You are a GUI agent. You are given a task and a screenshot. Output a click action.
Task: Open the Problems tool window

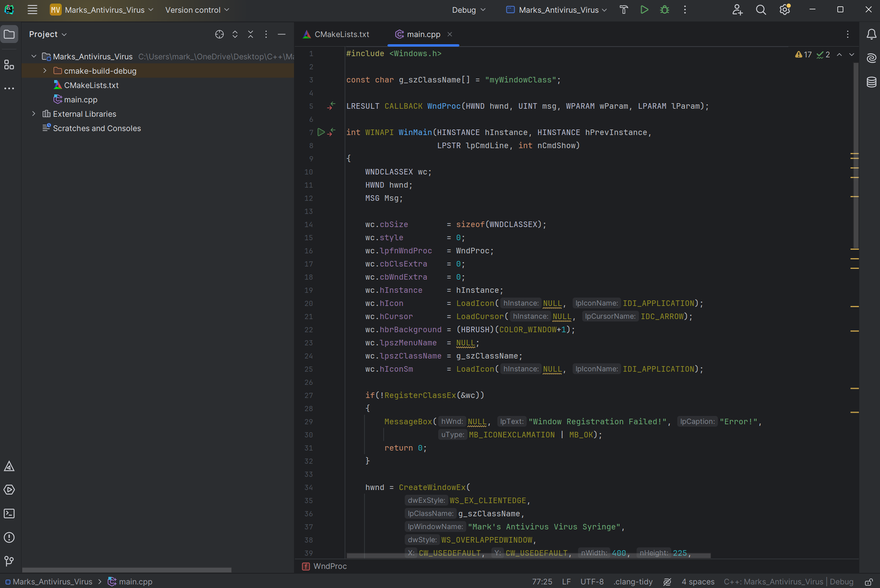click(x=9, y=537)
